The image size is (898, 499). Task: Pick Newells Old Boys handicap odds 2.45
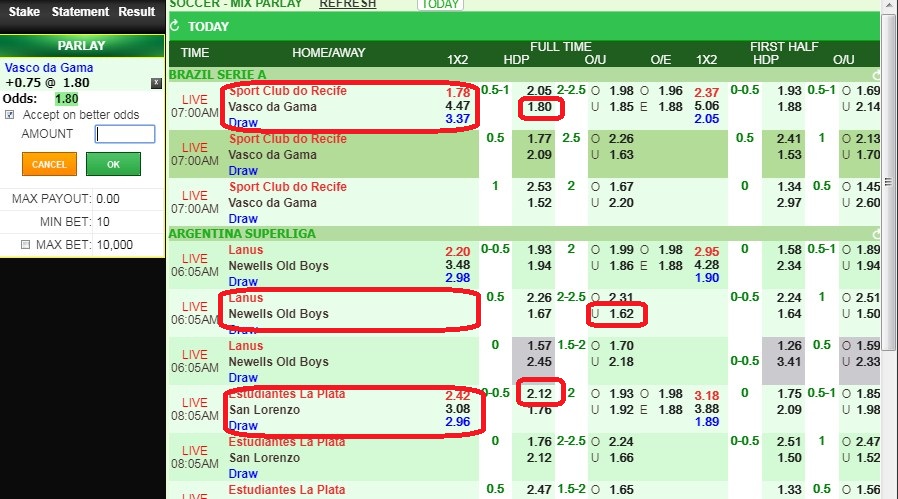click(x=539, y=362)
